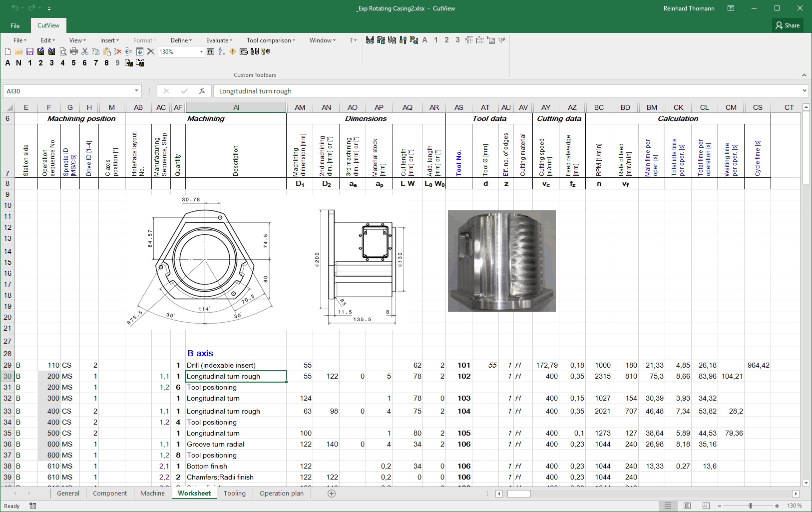Click the Cut scissors icon
Image resolution: width=812 pixels, height=512 pixels.
click(x=85, y=51)
